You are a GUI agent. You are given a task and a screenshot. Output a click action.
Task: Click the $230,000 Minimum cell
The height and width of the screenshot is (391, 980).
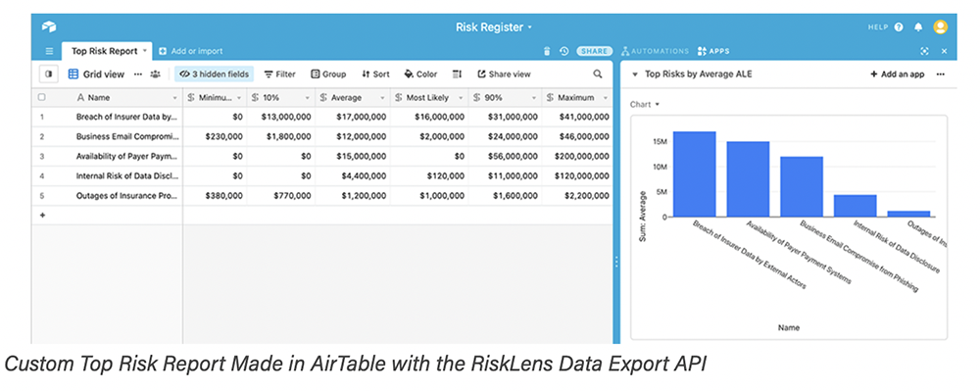[215, 136]
